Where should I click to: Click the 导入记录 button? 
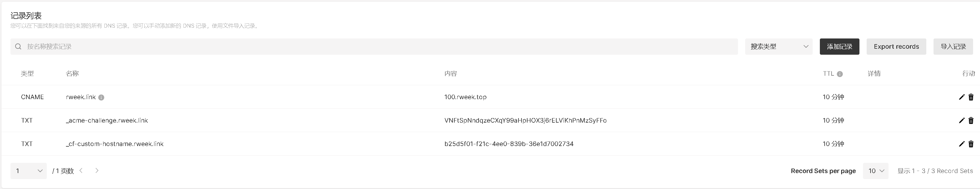pyautogui.click(x=953, y=47)
